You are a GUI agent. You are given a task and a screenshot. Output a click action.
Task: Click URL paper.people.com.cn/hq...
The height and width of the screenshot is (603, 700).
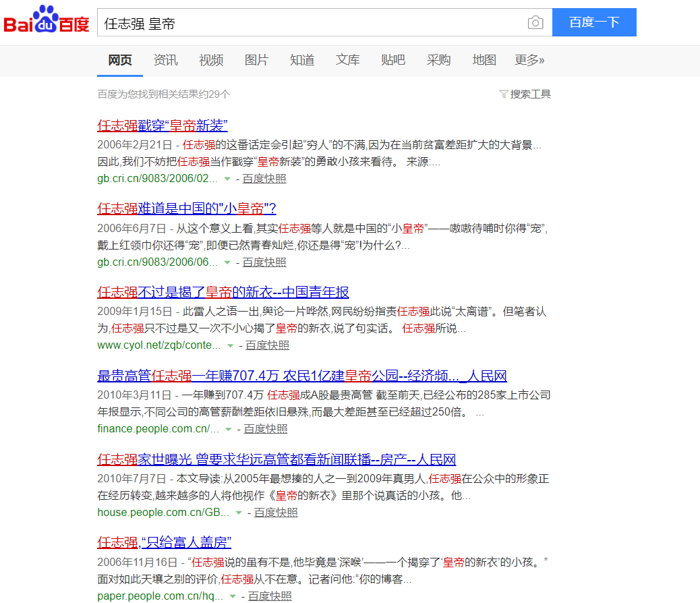(x=161, y=596)
